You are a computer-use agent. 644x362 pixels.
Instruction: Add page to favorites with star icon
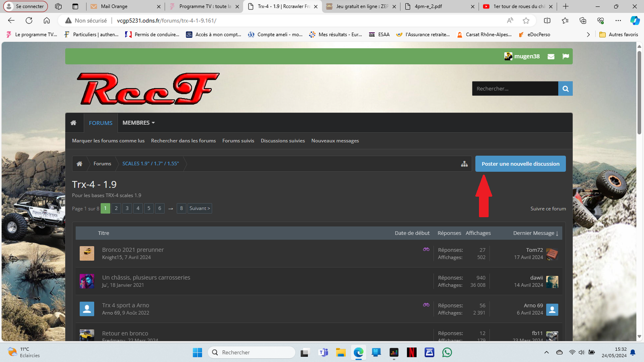coord(526,21)
